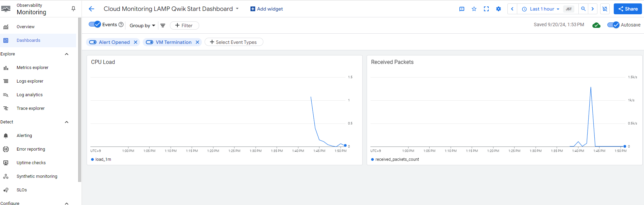Toggle the Events switch
Viewport: 644px width, 205px height.
click(x=95, y=24)
